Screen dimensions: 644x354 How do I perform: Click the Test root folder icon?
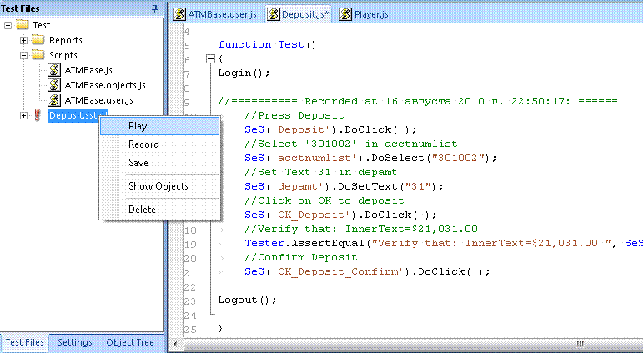[x=23, y=25]
